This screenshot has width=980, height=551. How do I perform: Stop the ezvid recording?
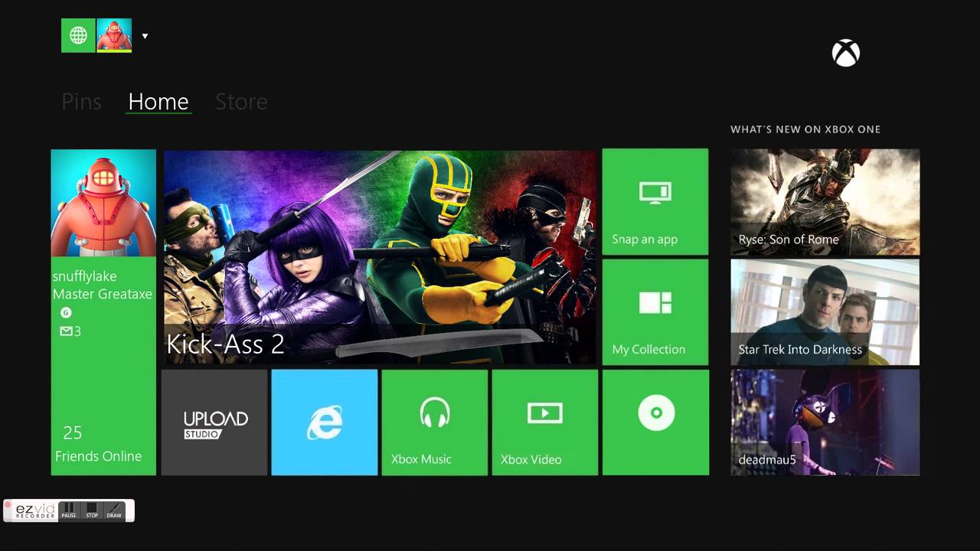[x=92, y=510]
